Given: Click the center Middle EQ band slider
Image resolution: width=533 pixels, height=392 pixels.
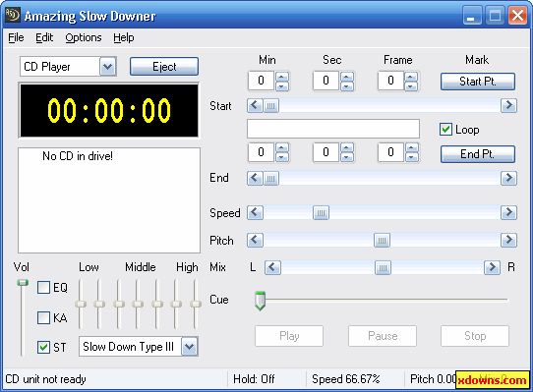Looking at the screenshot, I should [138, 304].
